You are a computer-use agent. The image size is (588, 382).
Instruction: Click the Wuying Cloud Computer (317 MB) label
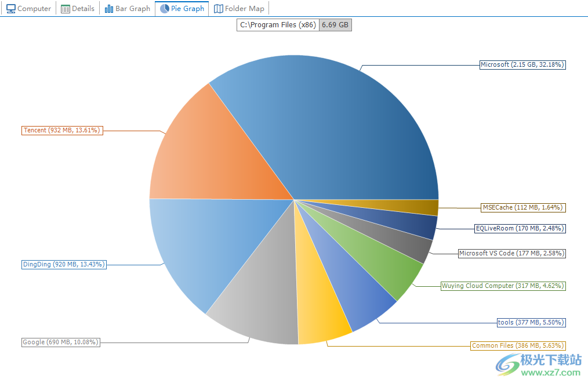coord(503,286)
